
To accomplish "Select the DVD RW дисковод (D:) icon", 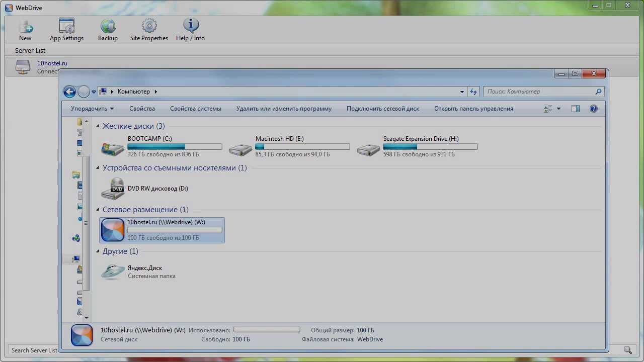I will pyautogui.click(x=113, y=189).
